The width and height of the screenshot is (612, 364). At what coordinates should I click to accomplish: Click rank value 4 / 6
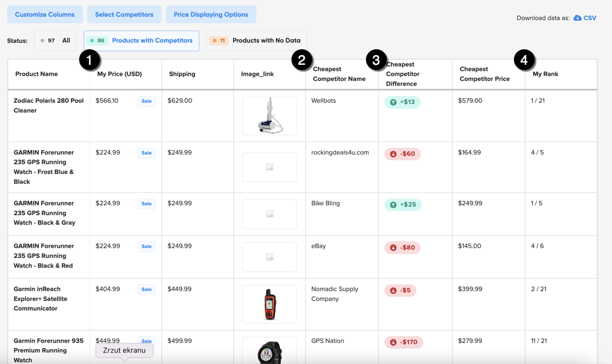(x=537, y=246)
